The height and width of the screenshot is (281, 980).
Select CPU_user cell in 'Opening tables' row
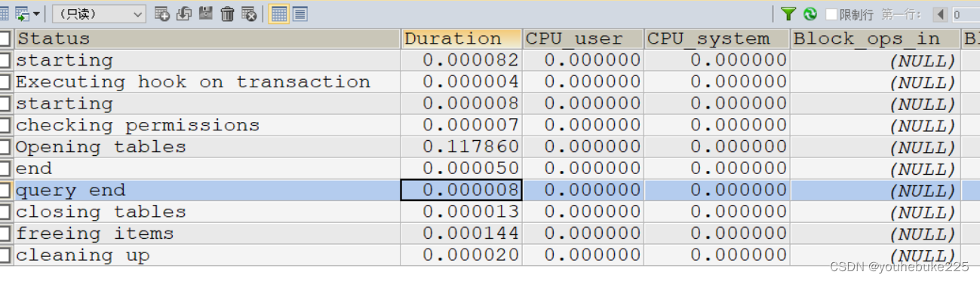(583, 147)
